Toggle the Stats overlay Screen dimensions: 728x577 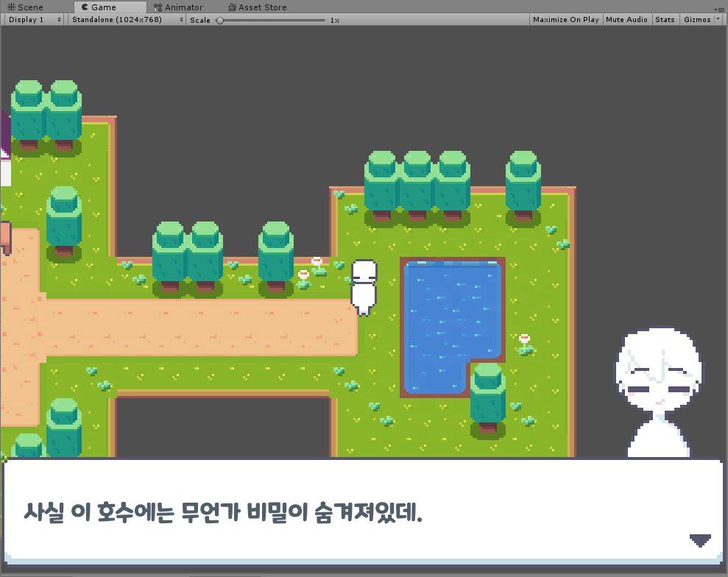click(x=665, y=19)
